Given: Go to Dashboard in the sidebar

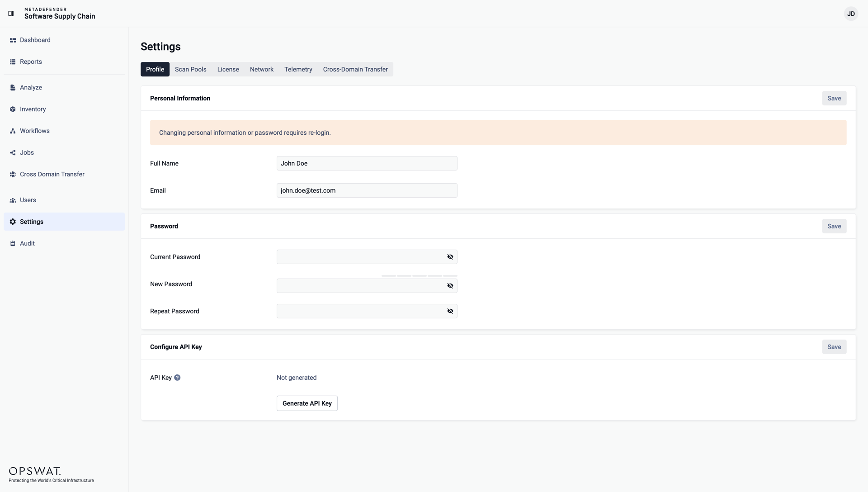Looking at the screenshot, I should (x=64, y=40).
